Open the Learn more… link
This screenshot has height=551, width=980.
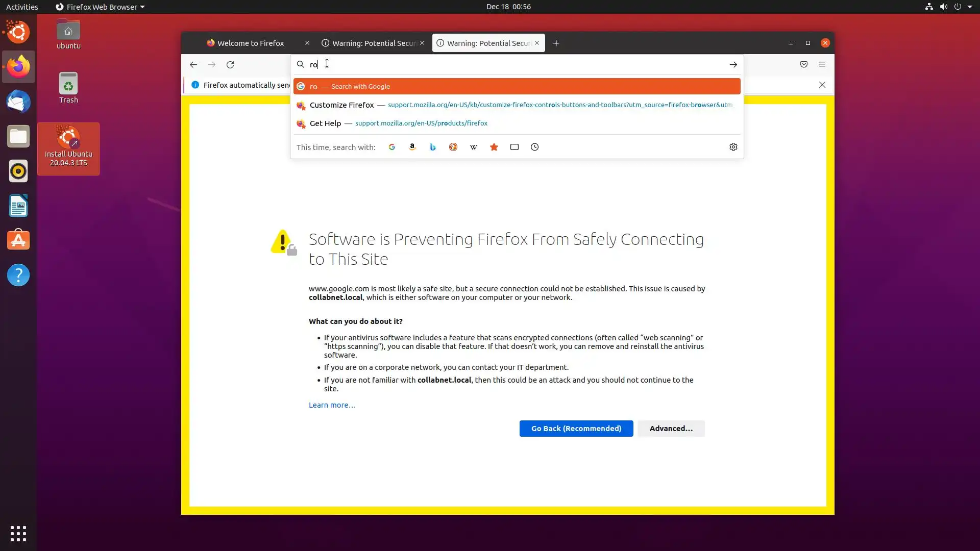(332, 405)
